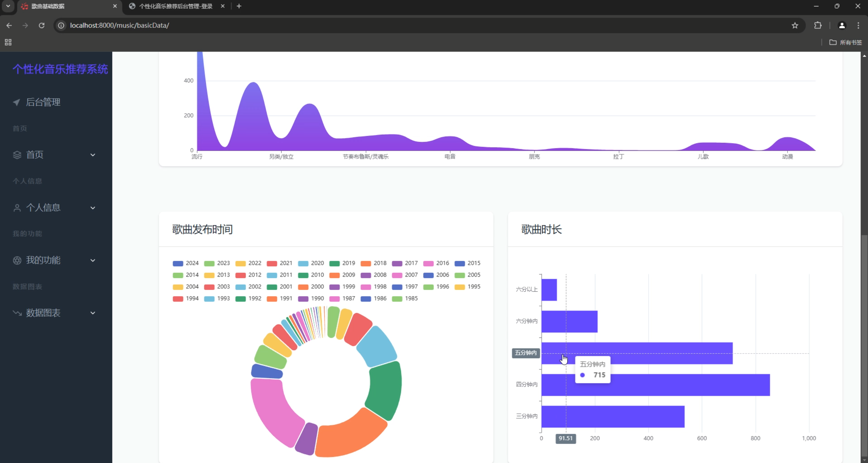The width and height of the screenshot is (868, 463).
Task: Click the browser back arrow
Action: pyautogui.click(x=9, y=25)
